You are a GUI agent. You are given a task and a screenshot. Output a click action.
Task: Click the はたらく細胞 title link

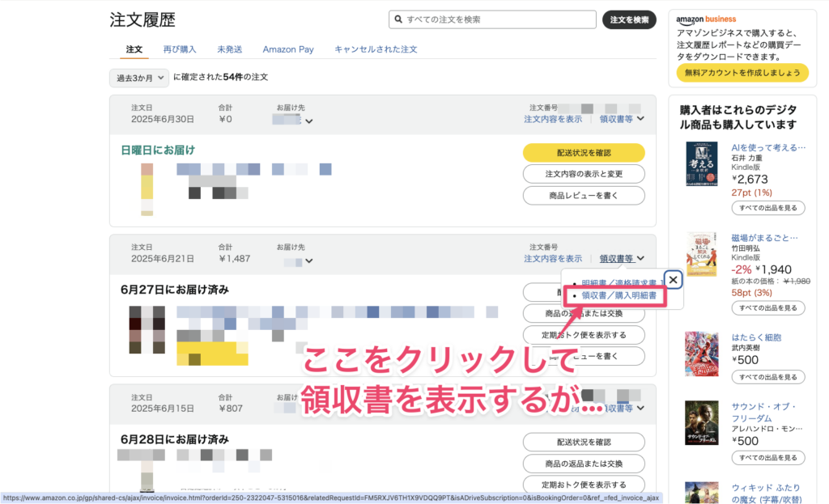point(756,337)
